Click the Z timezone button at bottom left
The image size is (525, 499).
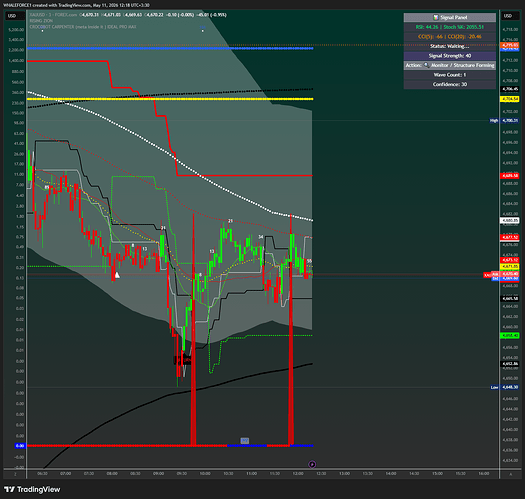click(15, 474)
